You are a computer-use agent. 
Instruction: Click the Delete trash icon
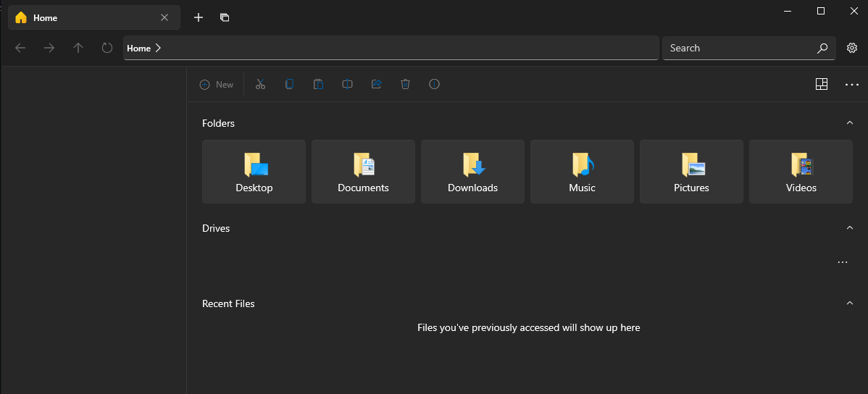tap(405, 84)
